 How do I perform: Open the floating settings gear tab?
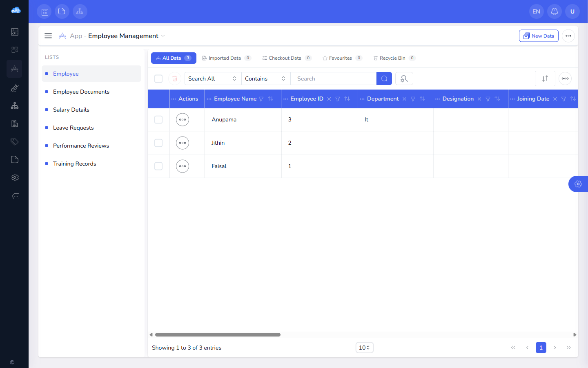click(x=578, y=184)
